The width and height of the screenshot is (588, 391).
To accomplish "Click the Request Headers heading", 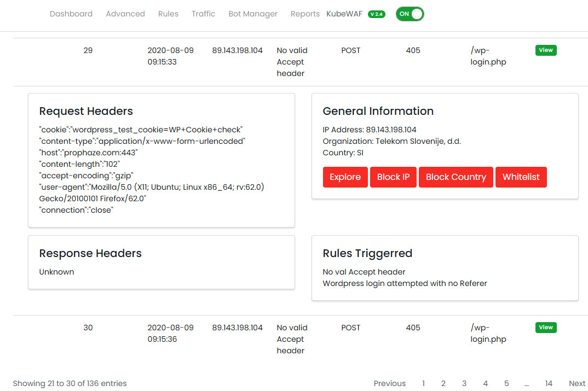I will pyautogui.click(x=86, y=111).
